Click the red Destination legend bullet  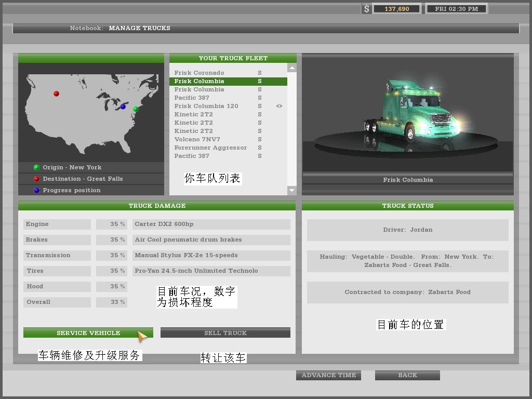coord(36,179)
